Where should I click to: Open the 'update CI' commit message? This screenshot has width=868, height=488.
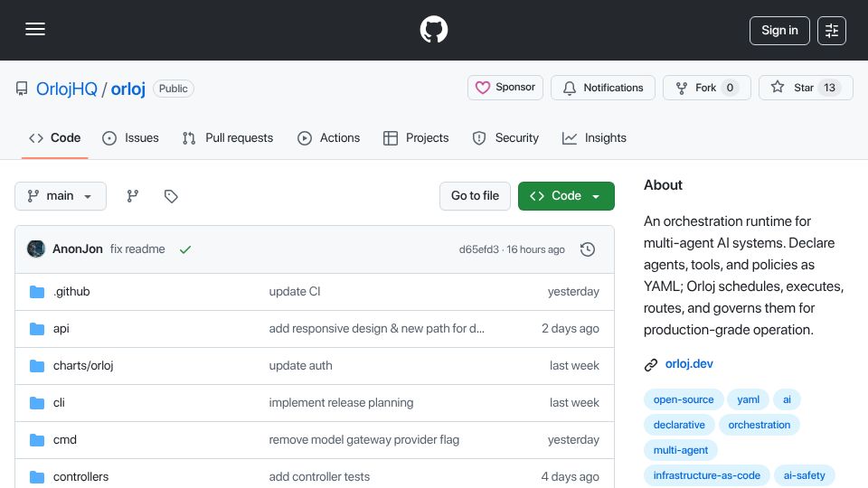coord(295,292)
